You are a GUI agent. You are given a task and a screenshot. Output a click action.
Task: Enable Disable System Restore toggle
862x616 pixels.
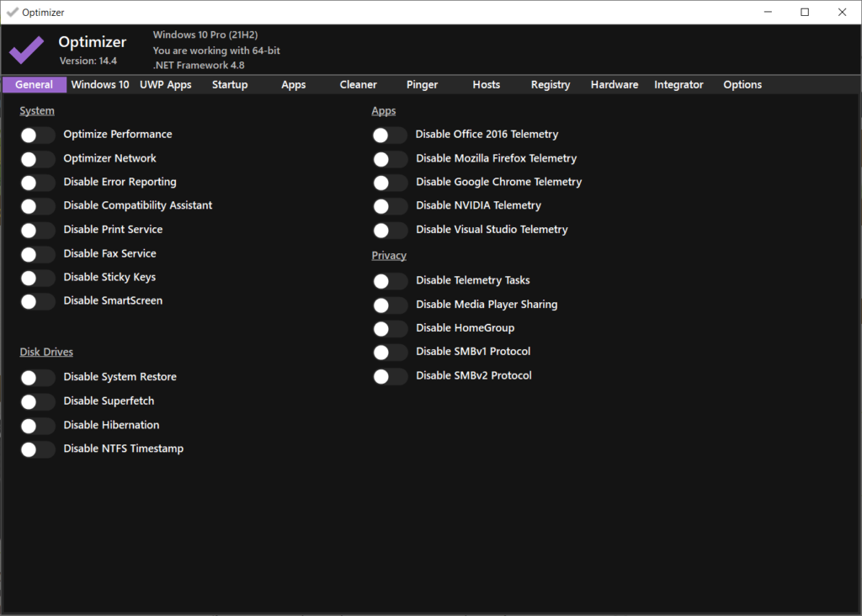click(x=37, y=378)
